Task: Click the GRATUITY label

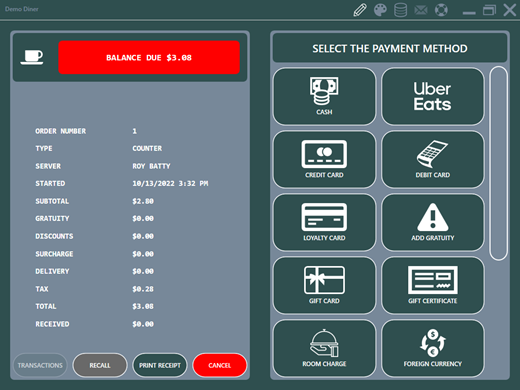Action: pos(52,219)
